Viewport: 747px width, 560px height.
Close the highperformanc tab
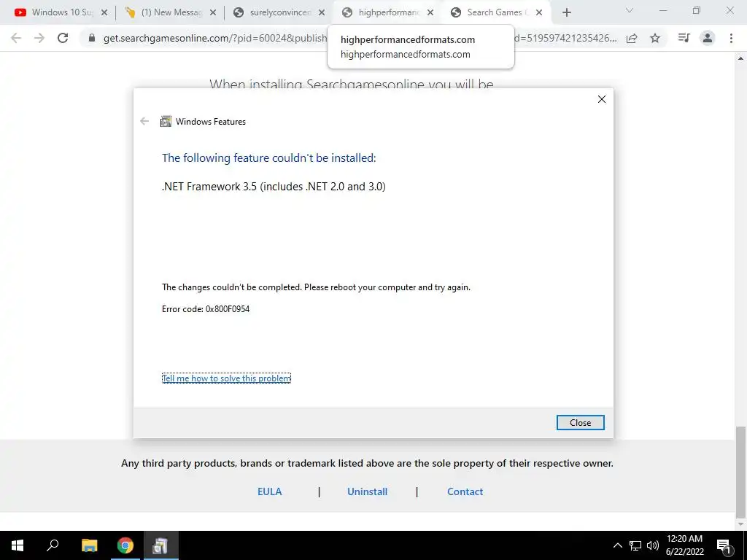[430, 12]
